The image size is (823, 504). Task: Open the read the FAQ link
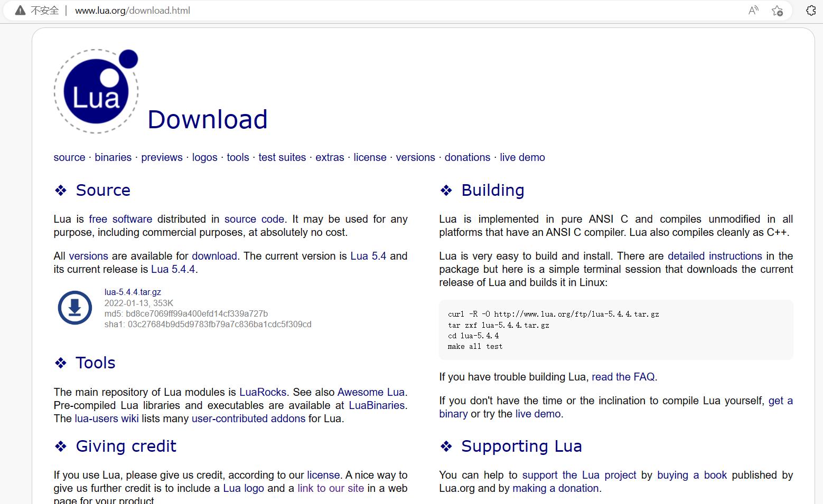623,377
